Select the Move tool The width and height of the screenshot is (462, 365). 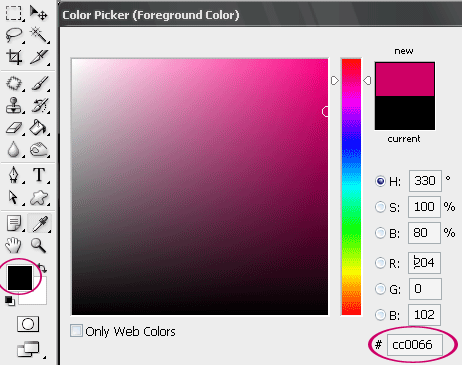point(38,13)
